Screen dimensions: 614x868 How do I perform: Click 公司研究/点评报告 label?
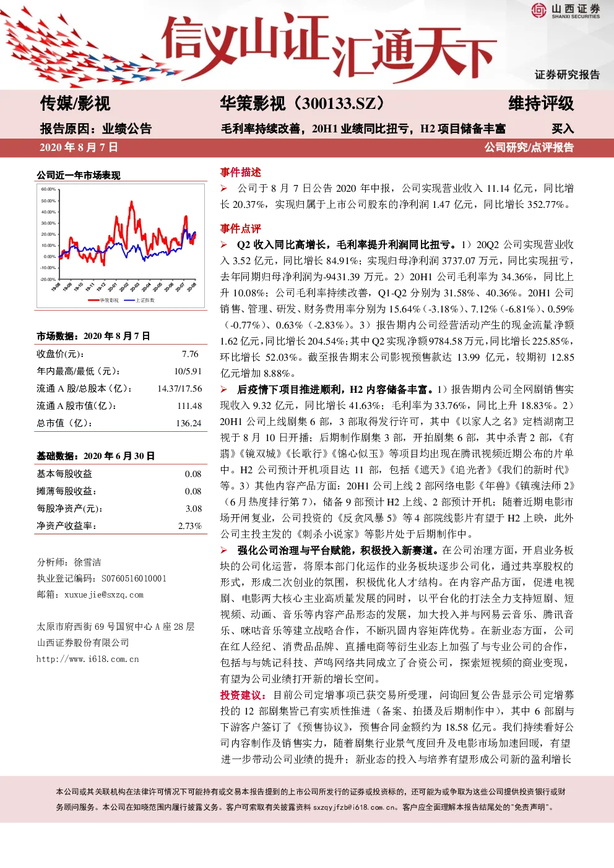[x=529, y=147]
